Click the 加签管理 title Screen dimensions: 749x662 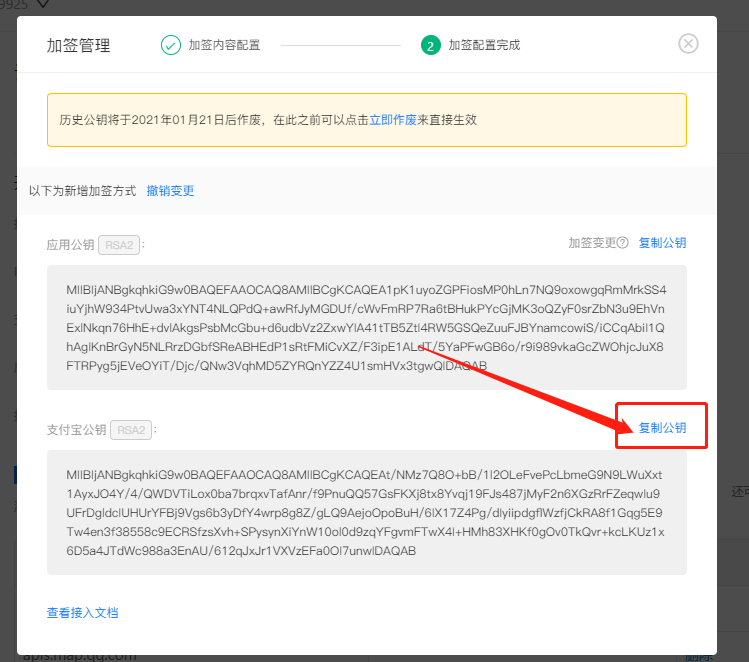coord(78,45)
